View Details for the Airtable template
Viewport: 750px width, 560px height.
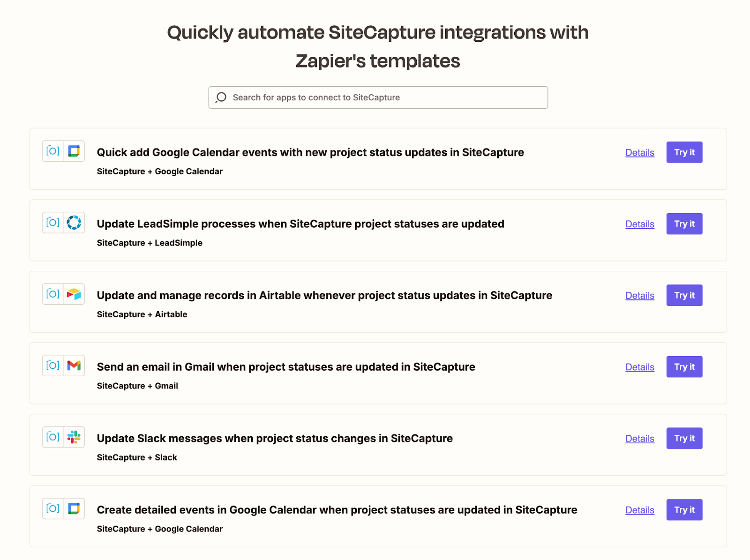point(639,296)
